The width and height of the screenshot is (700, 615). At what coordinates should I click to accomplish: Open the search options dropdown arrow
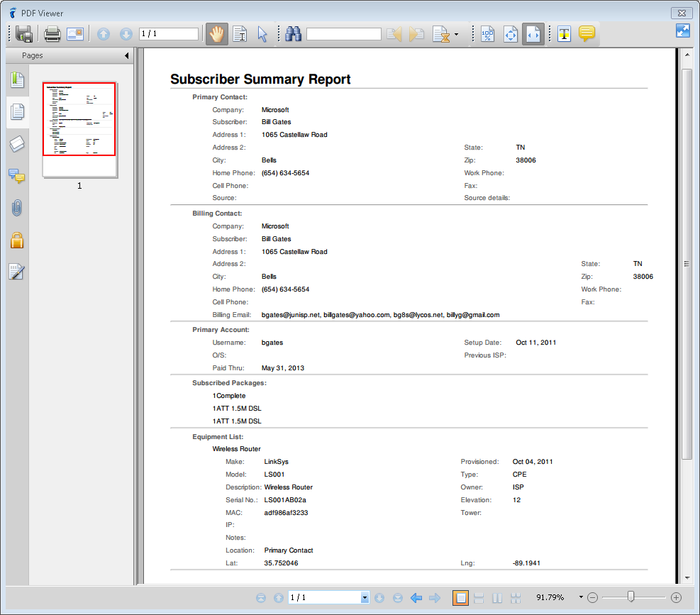coord(456,34)
